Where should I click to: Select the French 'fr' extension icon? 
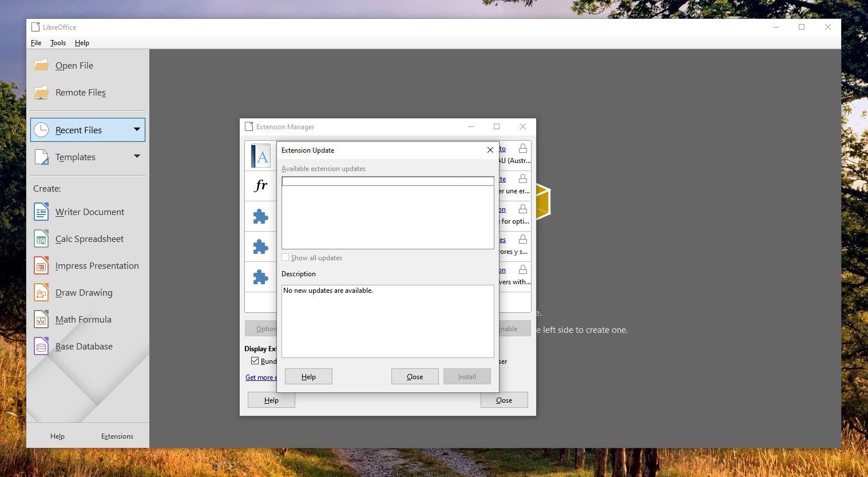[261, 185]
